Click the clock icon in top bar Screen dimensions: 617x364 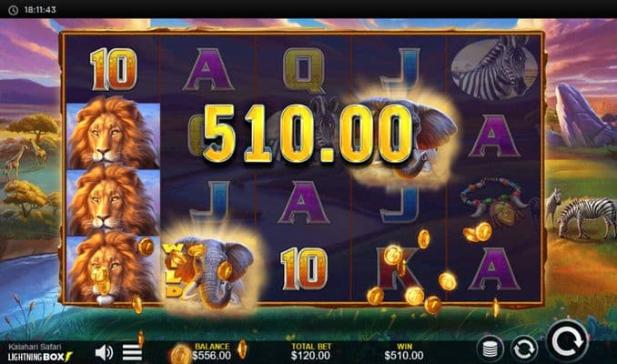(x=13, y=10)
